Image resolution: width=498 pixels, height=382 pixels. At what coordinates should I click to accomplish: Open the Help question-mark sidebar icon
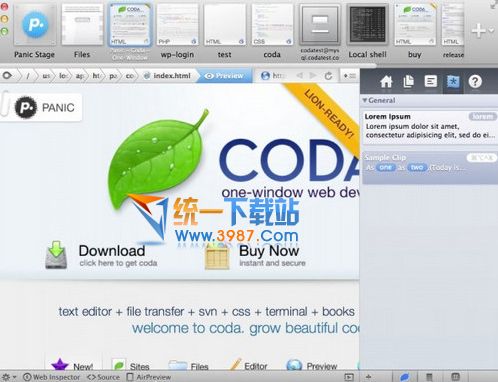tap(475, 81)
